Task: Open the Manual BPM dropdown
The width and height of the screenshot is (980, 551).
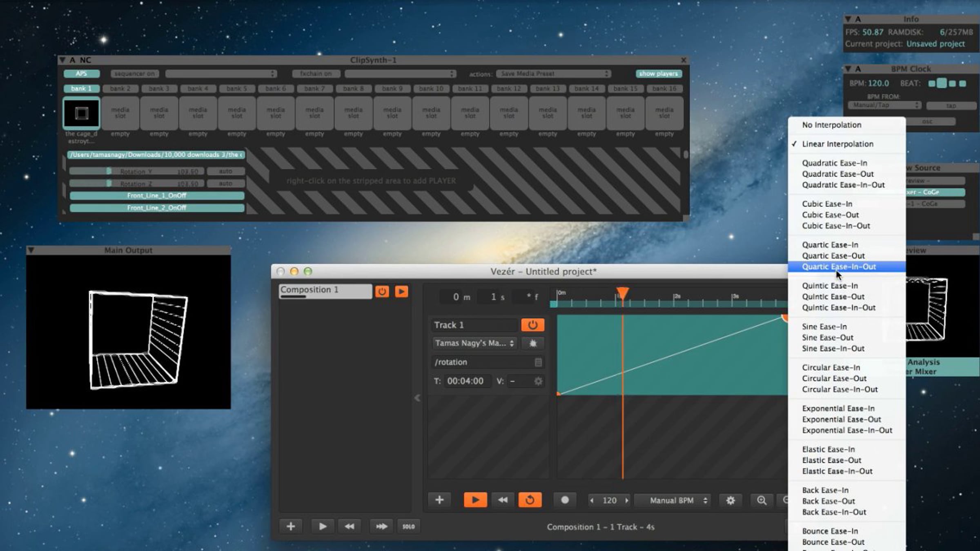Action: [672, 500]
